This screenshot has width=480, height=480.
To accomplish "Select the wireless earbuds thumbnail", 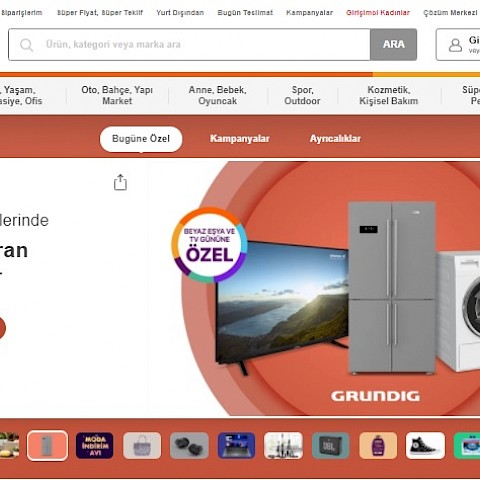I will click(x=189, y=445).
